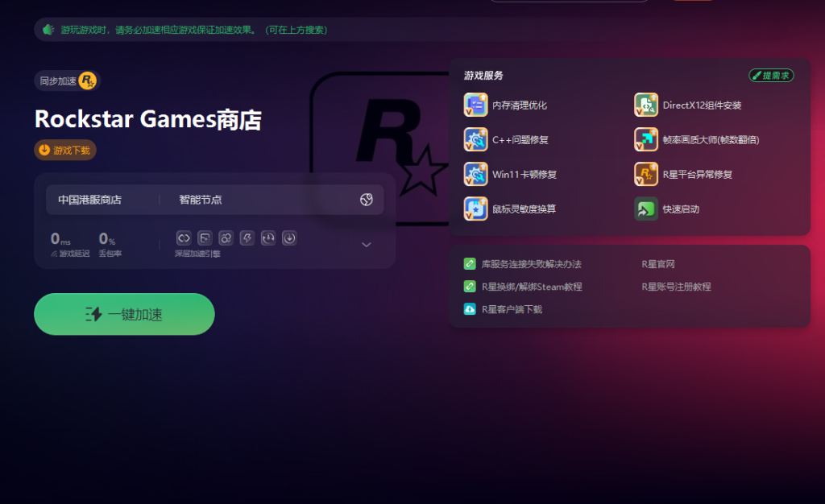Click the globe icon beside 智能节点
825x504 pixels.
coord(367,200)
